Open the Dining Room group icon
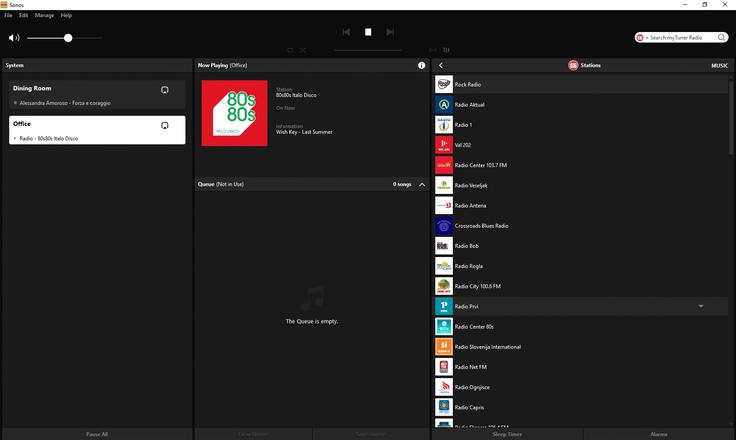This screenshot has height=440, width=736. [165, 90]
